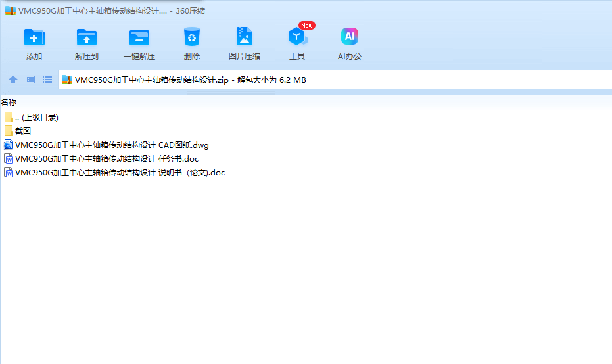612x364 pixels.
Task: Click the window title text ending in 360压缩
Action: (x=112, y=11)
